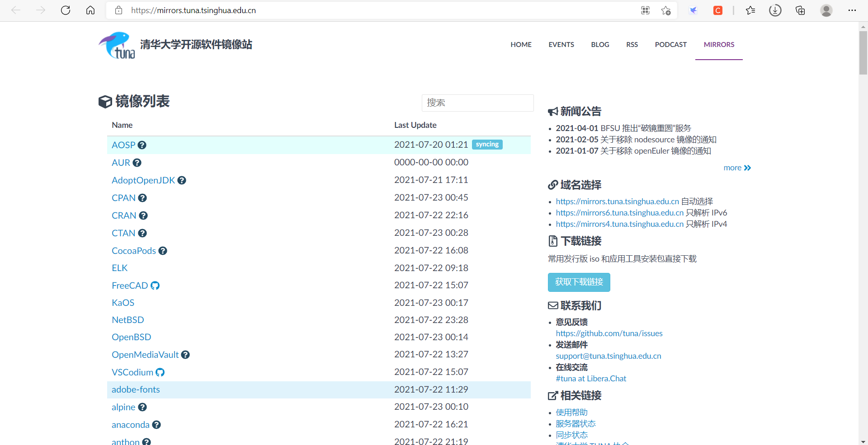Viewport: 868px width, 445px height.
Task: Click support@tuna.tsinghua.edu.cn email link
Action: click(608, 356)
